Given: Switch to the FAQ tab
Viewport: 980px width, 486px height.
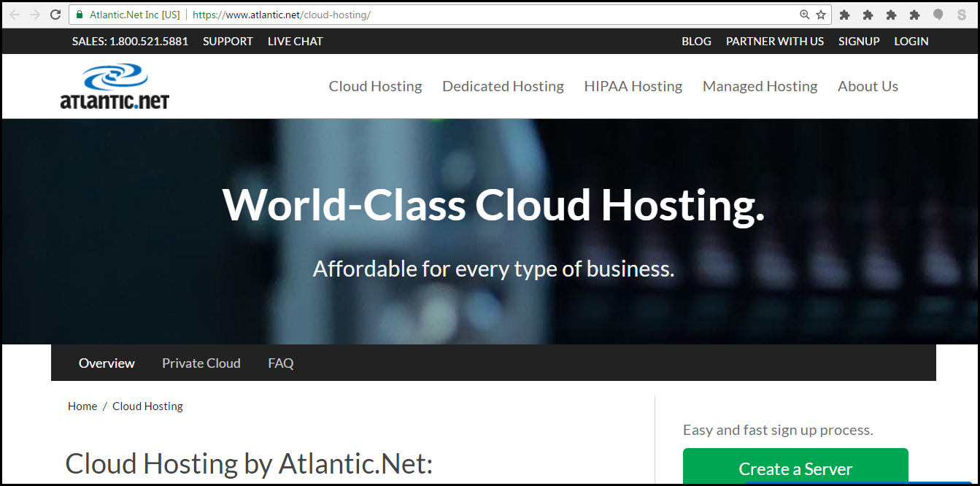Looking at the screenshot, I should click(280, 363).
